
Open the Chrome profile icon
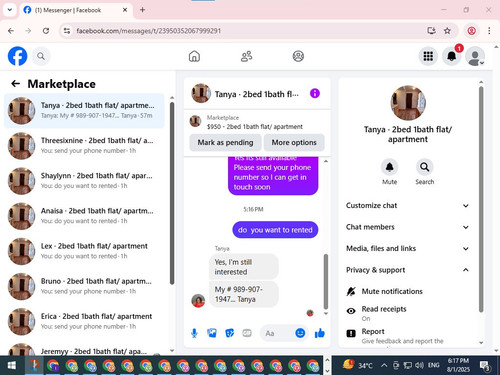(x=471, y=31)
